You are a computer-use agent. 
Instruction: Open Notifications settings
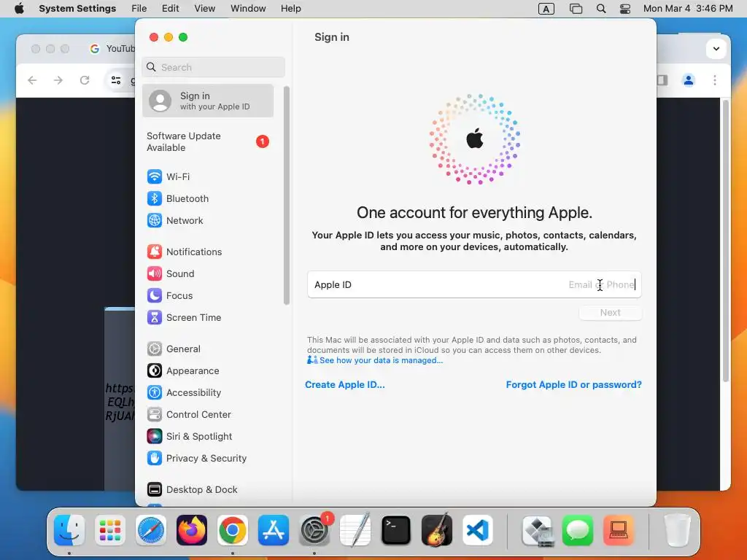click(184, 252)
